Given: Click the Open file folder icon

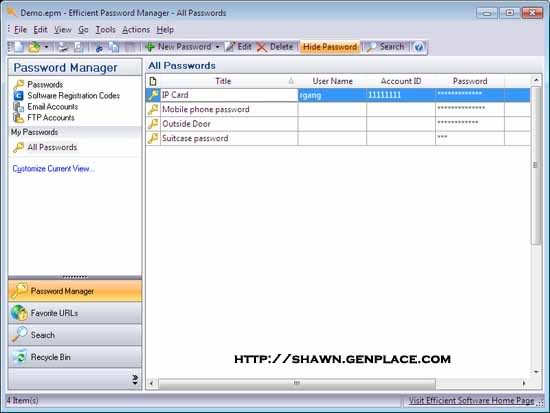Looking at the screenshot, I should [34, 47].
